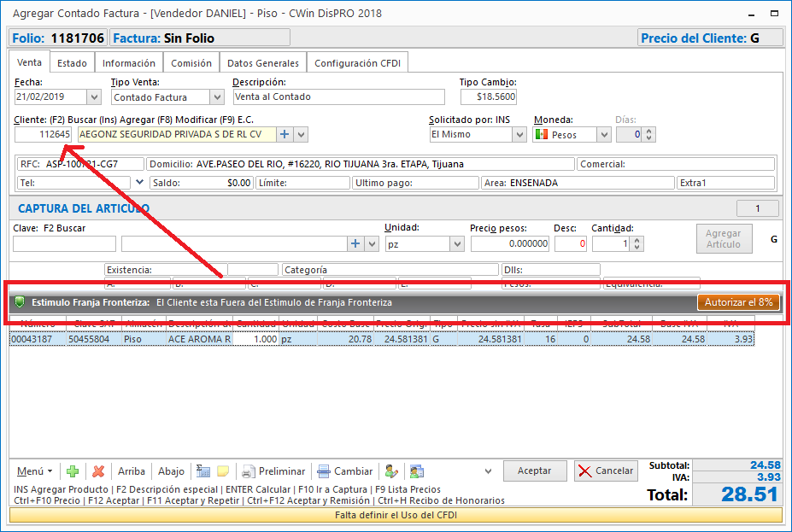The image size is (792, 532).
Task: Click the yellow note icon in bottom toolbar
Action: coord(223,471)
